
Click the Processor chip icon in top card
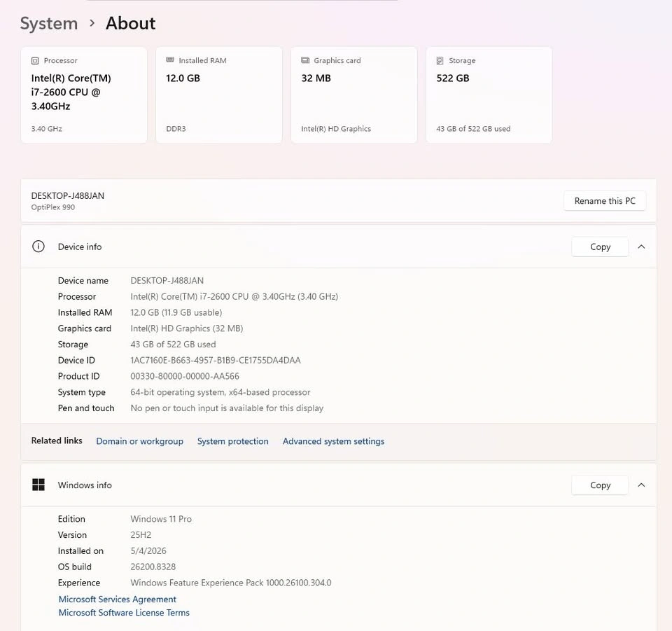tap(35, 61)
